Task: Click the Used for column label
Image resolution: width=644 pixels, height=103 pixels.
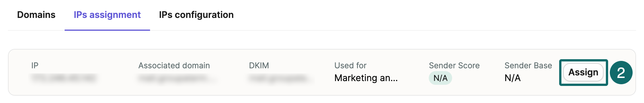Action: [350, 65]
